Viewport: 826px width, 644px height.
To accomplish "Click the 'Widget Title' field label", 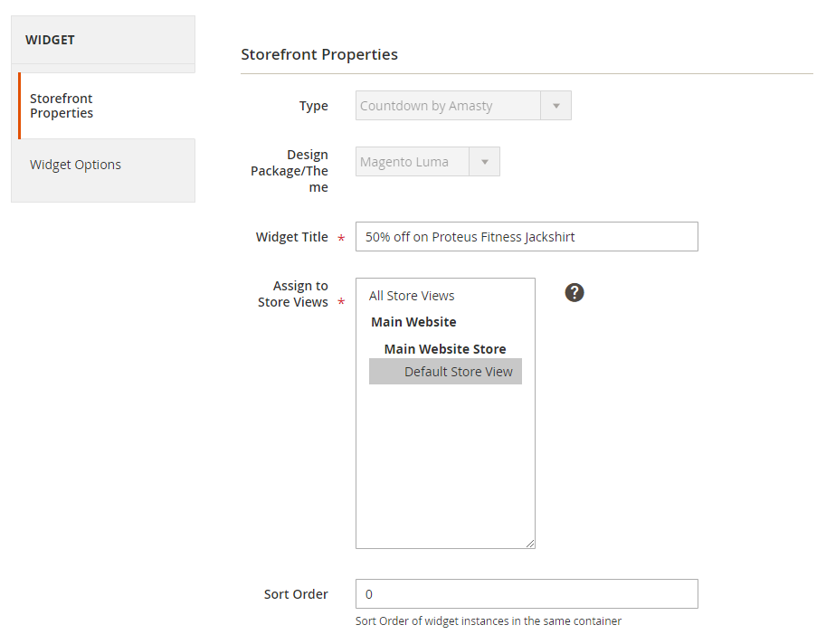I will point(291,237).
